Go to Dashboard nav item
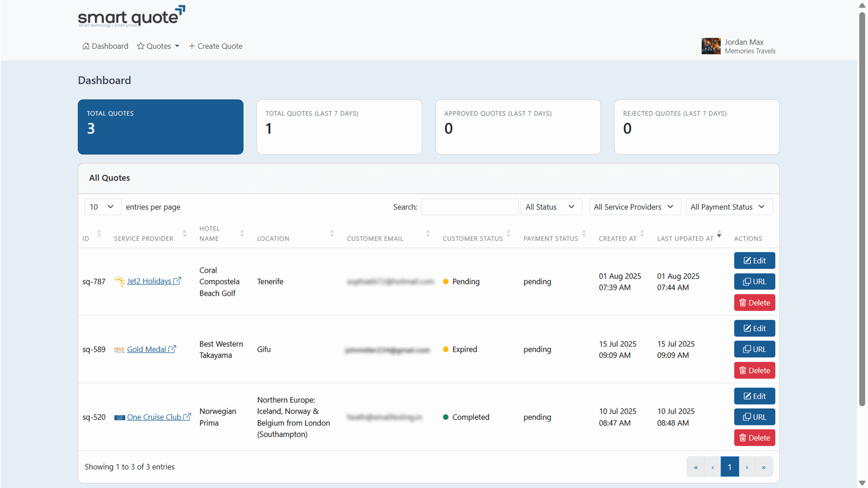Image resolution: width=868 pixels, height=488 pixels. [105, 46]
